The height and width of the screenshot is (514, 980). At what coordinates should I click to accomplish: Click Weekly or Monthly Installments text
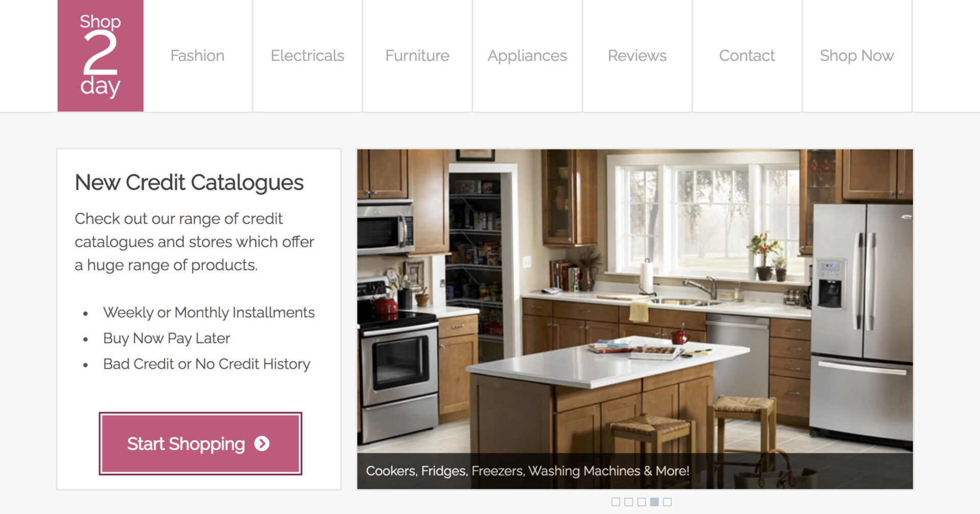209,312
